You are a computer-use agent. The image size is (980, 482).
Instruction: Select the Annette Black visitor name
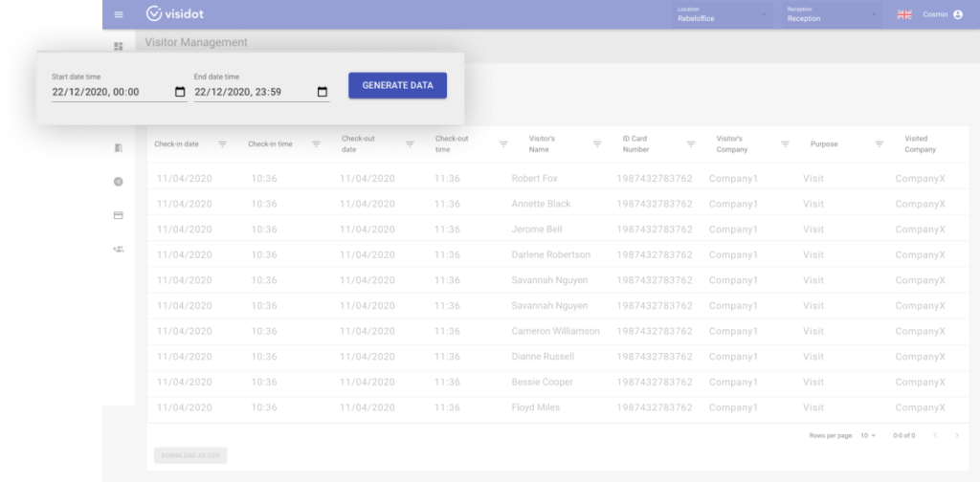click(x=542, y=204)
